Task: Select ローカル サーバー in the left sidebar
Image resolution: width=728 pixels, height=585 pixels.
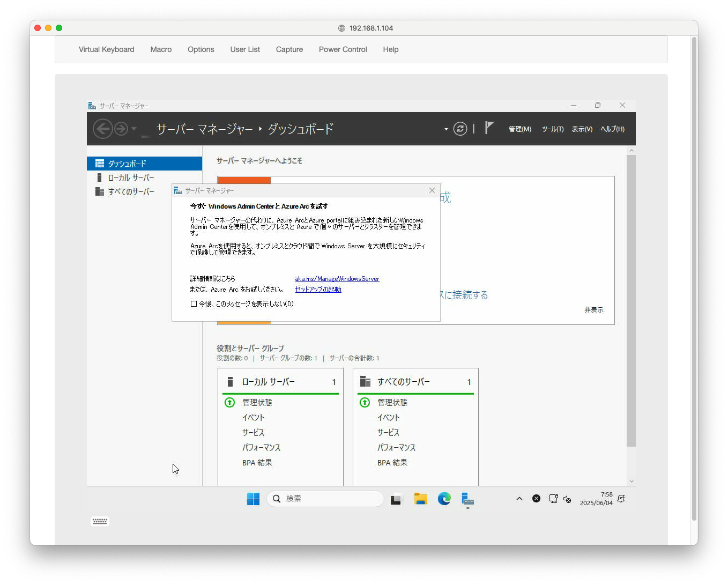Action: pyautogui.click(x=131, y=177)
